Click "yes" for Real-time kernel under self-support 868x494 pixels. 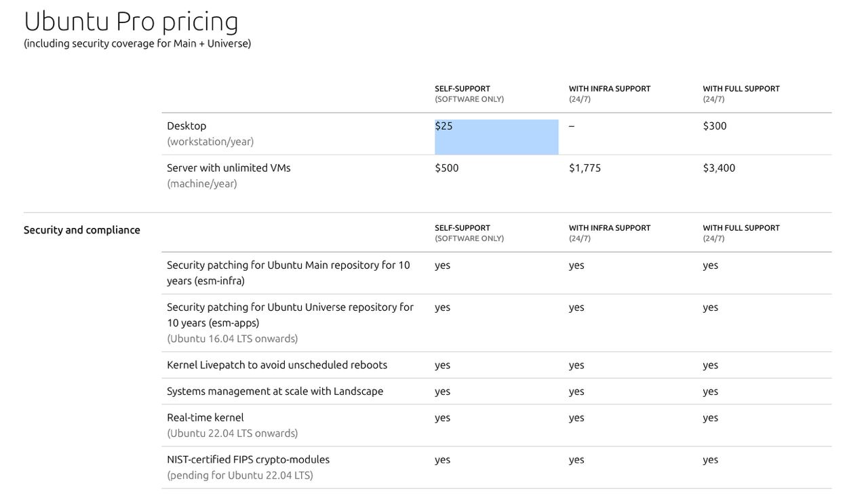[442, 418]
